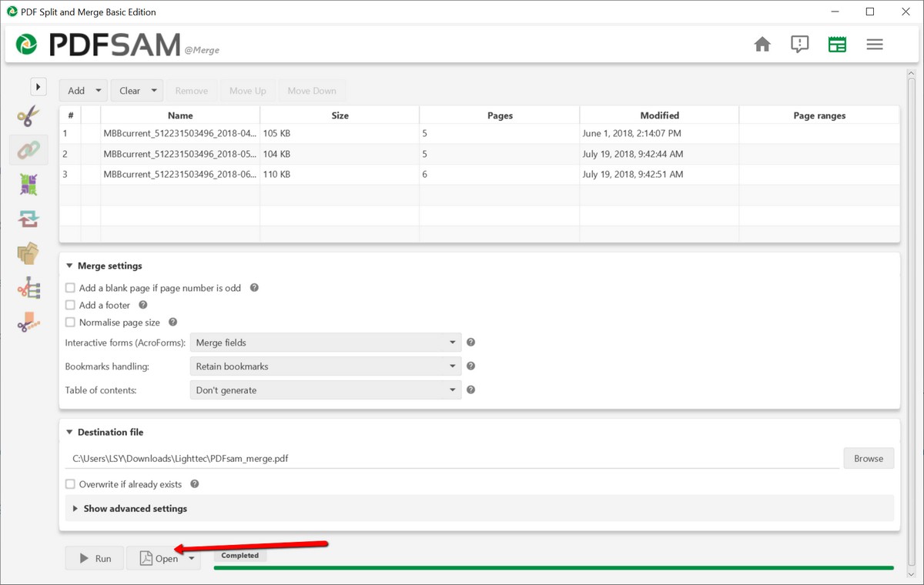924x585 pixels.
Task: Open the green news panel icon
Action: 837,45
